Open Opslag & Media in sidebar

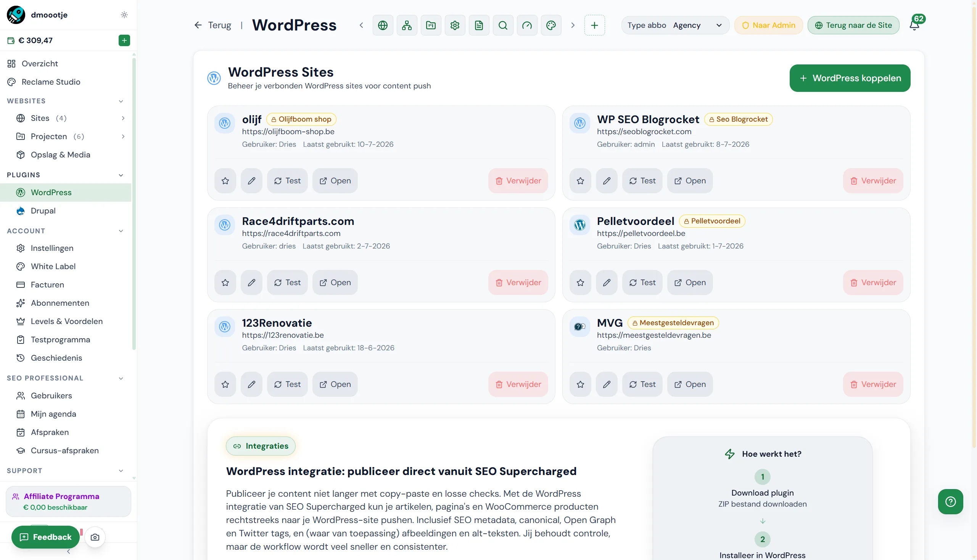pos(65,155)
